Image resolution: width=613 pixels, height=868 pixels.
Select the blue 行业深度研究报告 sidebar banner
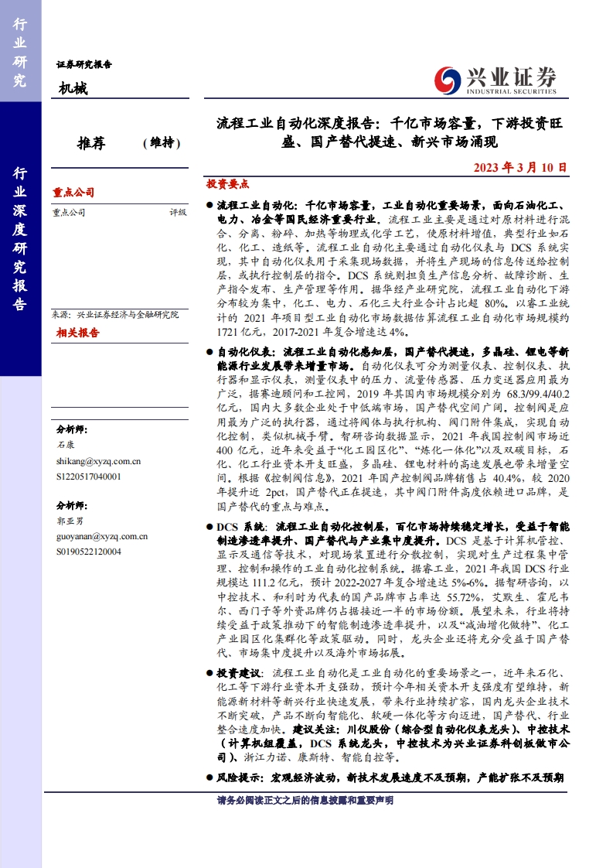pyautogui.click(x=20, y=238)
